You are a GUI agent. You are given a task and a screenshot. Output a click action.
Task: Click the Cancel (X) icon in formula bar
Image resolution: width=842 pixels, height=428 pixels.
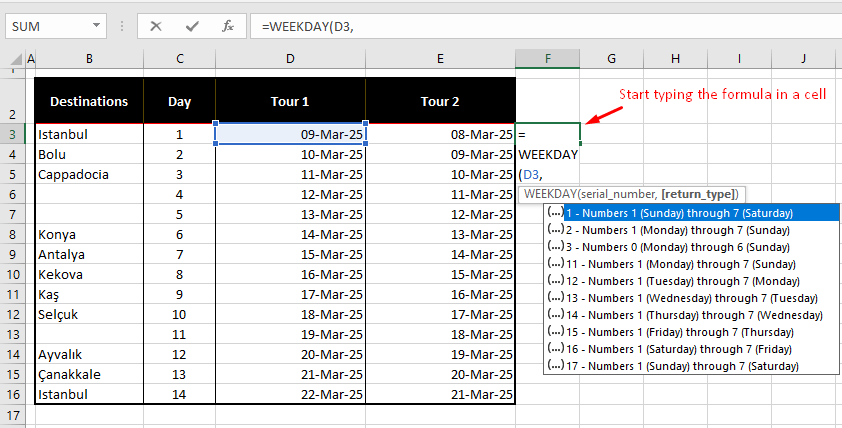[156, 26]
